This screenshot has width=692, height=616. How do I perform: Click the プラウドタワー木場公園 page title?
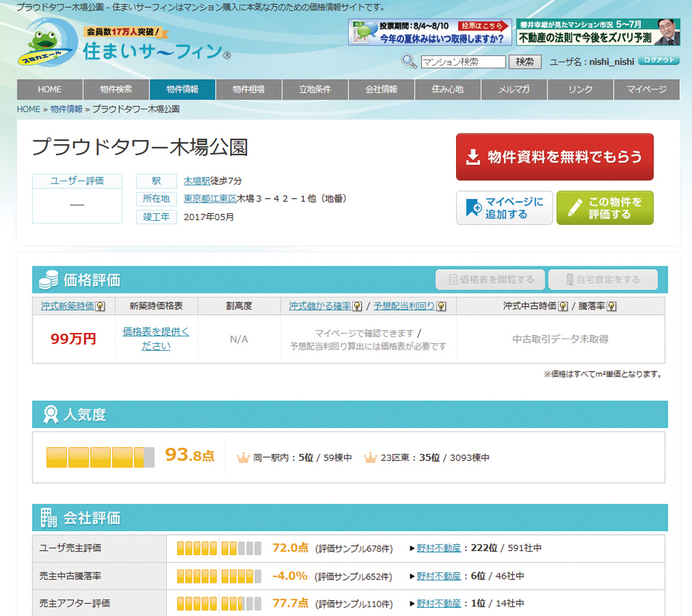point(140,147)
